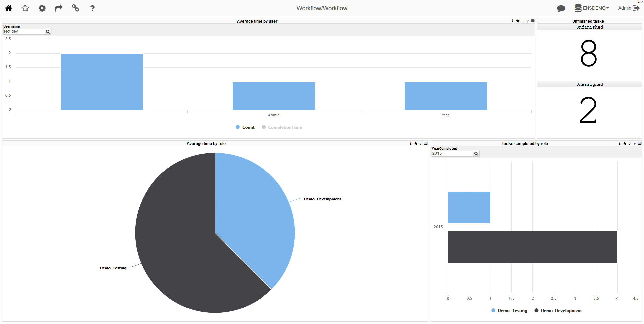Open the Settings gear icon
The width and height of the screenshot is (644, 324).
(42, 8)
